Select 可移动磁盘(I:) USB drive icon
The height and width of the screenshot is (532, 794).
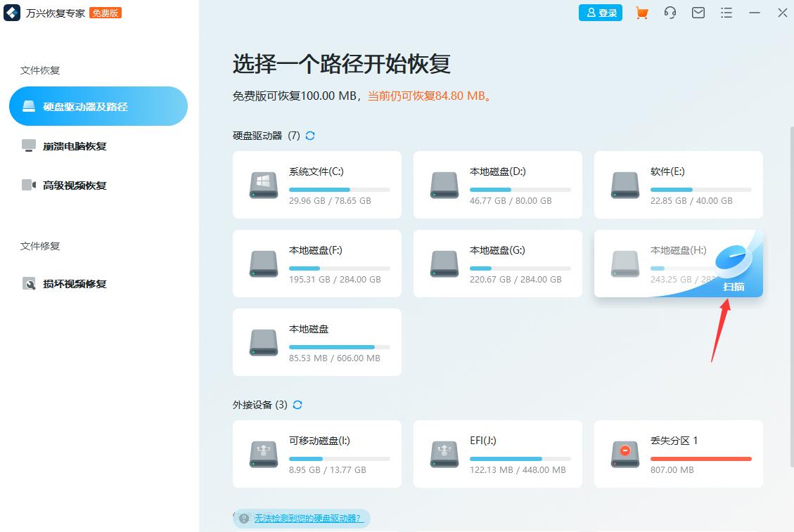pos(264,454)
